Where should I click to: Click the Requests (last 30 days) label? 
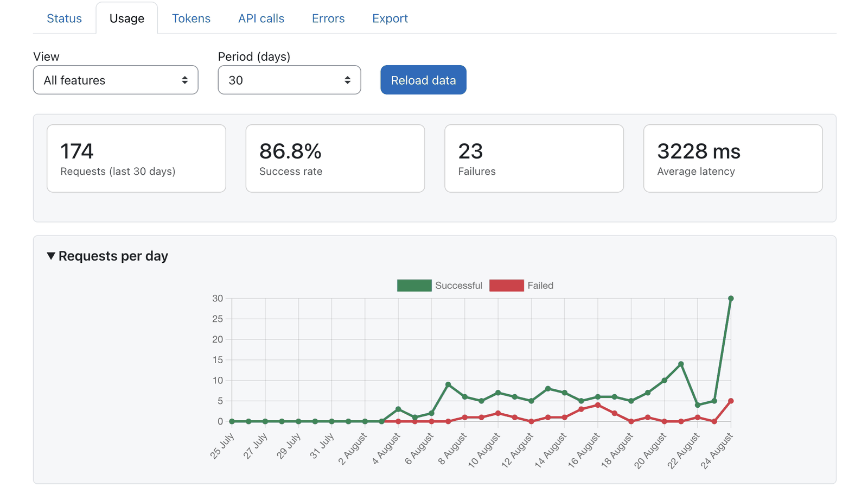pos(118,172)
